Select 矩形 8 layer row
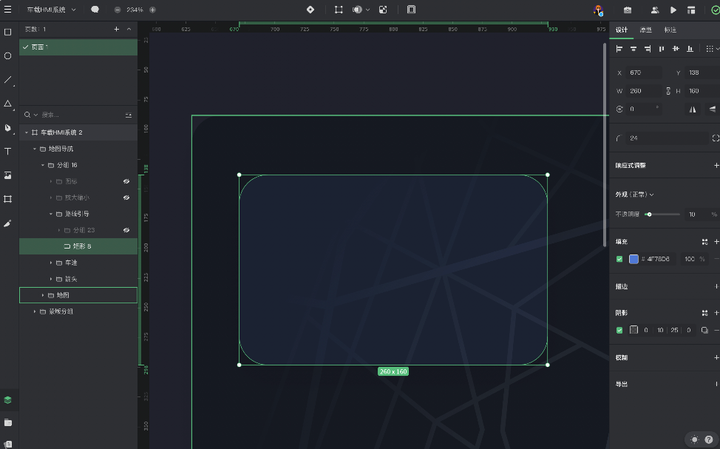 pyautogui.click(x=78, y=246)
